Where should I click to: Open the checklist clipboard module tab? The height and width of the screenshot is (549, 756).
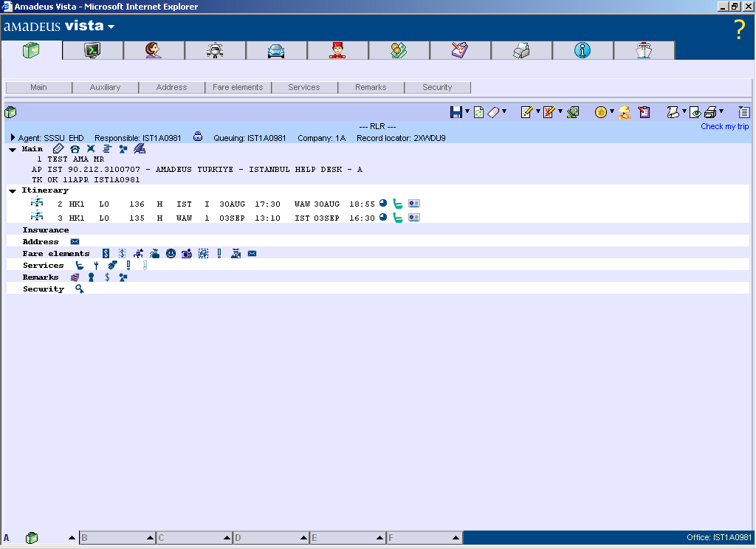point(460,50)
